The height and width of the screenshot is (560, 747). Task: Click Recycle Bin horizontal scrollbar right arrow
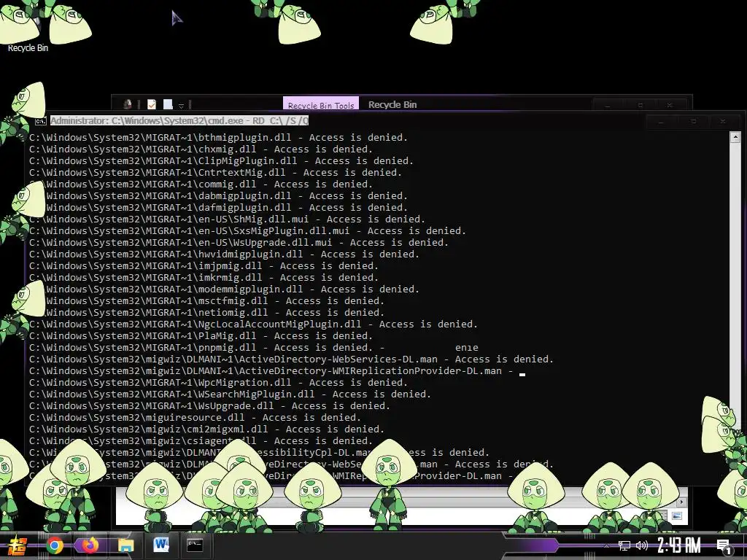(x=682, y=502)
